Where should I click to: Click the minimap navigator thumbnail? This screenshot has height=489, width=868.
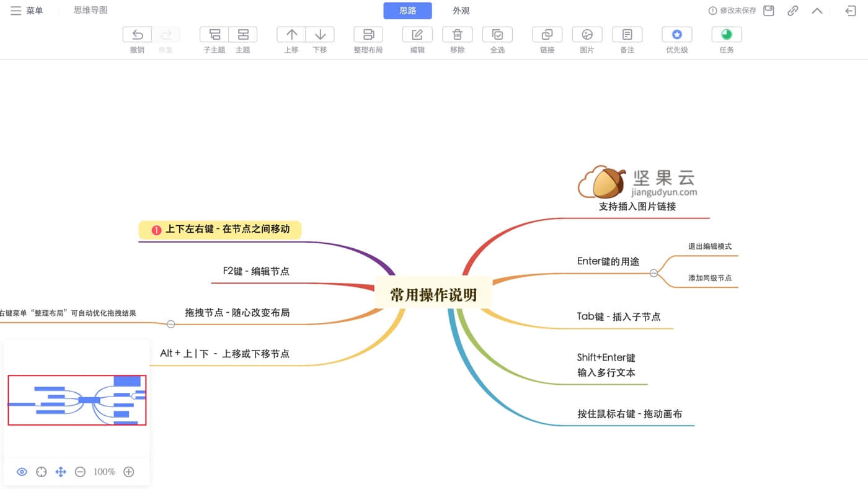[77, 400]
